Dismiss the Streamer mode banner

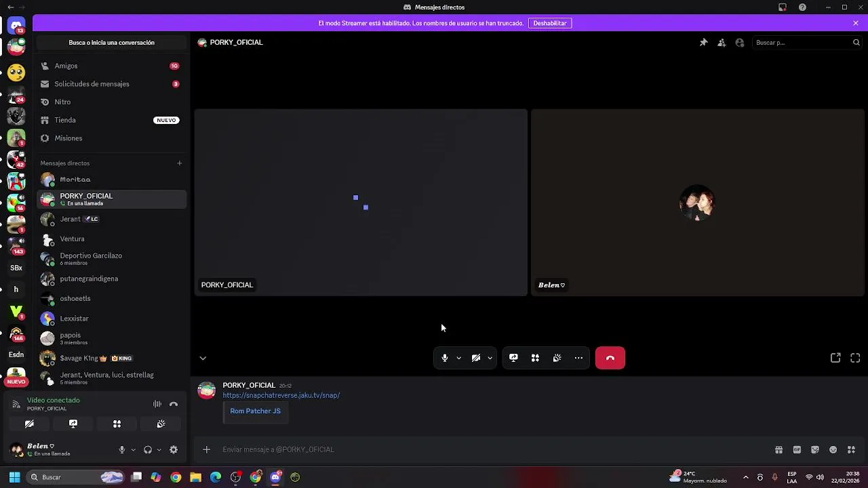pos(856,23)
